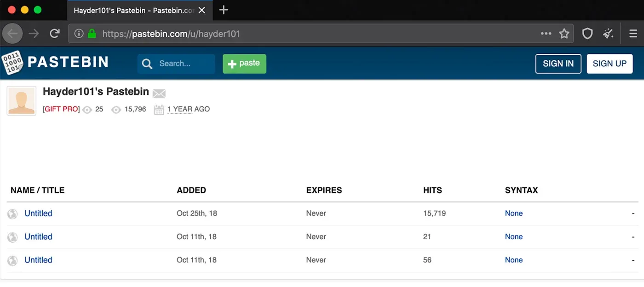
Task: Reload the page using the refresh icon
Action: (55, 33)
